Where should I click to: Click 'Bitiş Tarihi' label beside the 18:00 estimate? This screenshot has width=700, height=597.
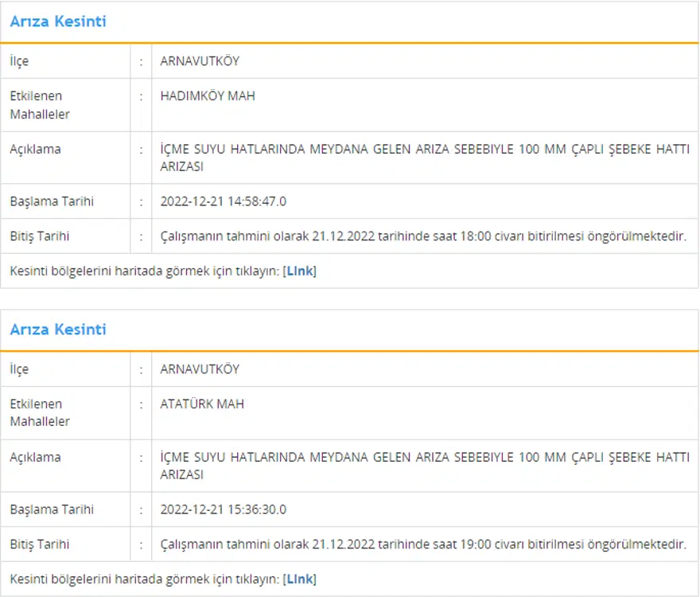(x=39, y=236)
